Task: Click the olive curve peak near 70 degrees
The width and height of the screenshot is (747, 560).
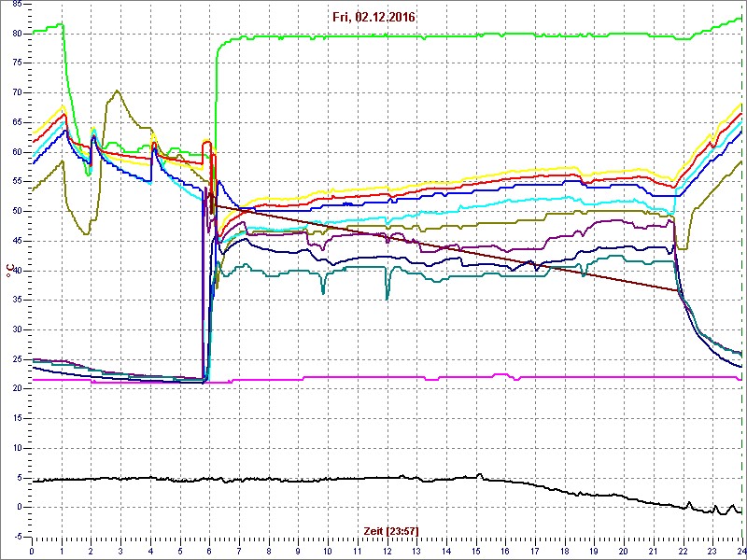Action: tap(117, 91)
